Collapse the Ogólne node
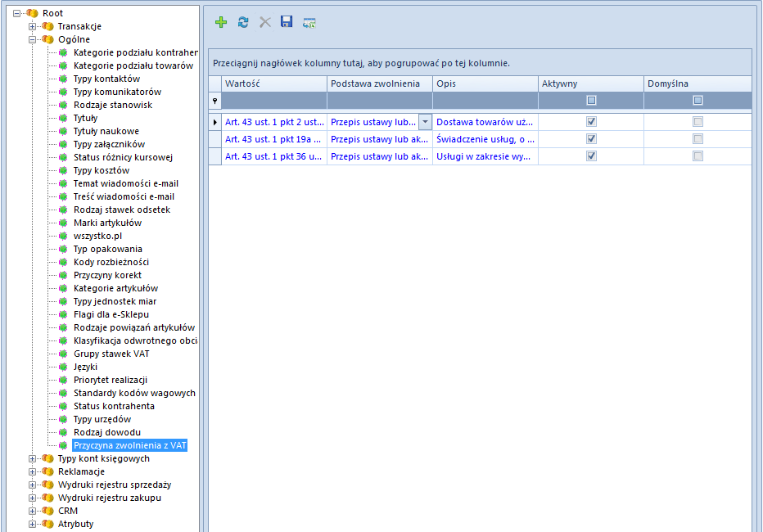The image size is (763, 532). click(x=32, y=40)
